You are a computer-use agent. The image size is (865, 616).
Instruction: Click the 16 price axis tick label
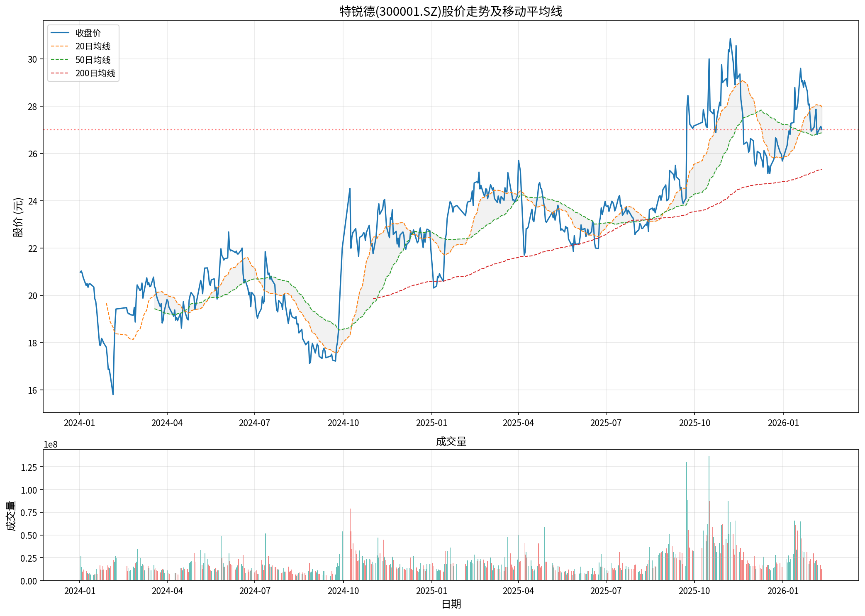pos(32,390)
